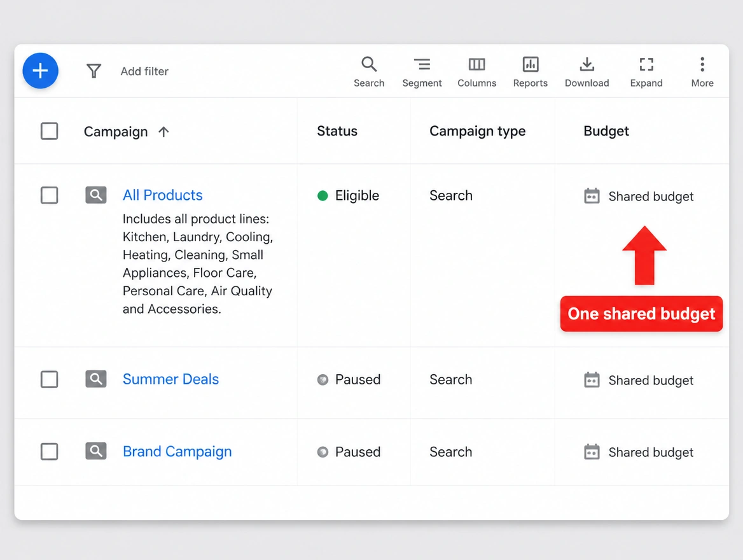This screenshot has width=743, height=560.
Task: Click the paused icon for Summer Deals
Action: (x=323, y=379)
